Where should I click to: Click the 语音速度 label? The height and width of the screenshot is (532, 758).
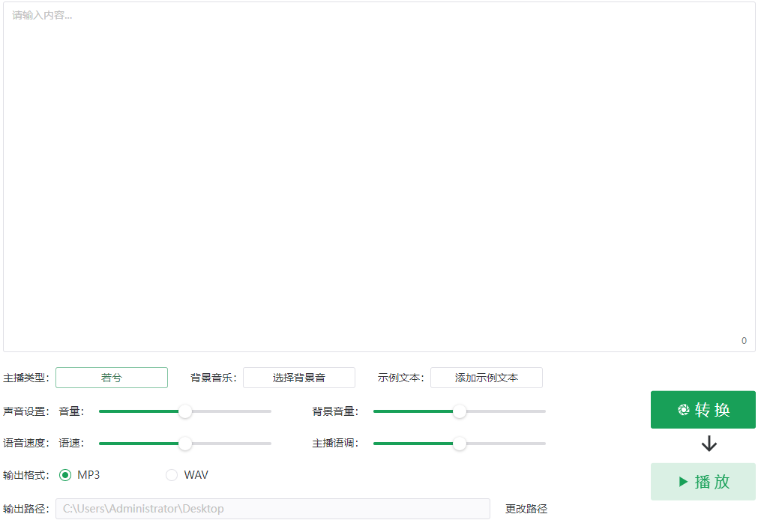click(x=26, y=444)
